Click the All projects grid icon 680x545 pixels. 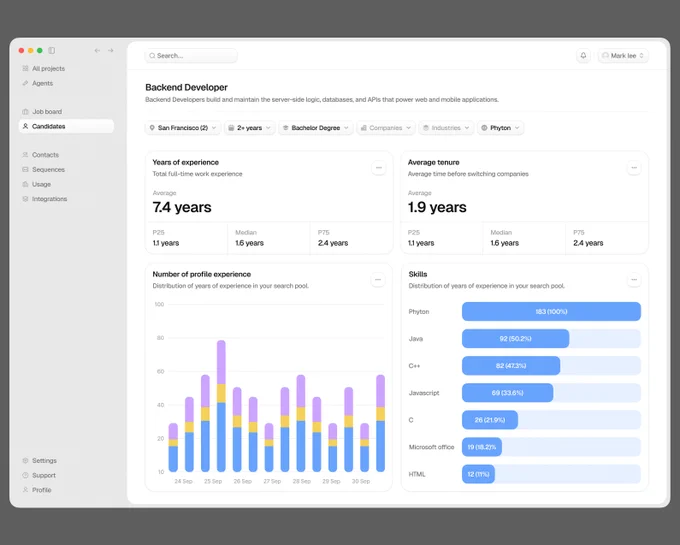coord(25,69)
